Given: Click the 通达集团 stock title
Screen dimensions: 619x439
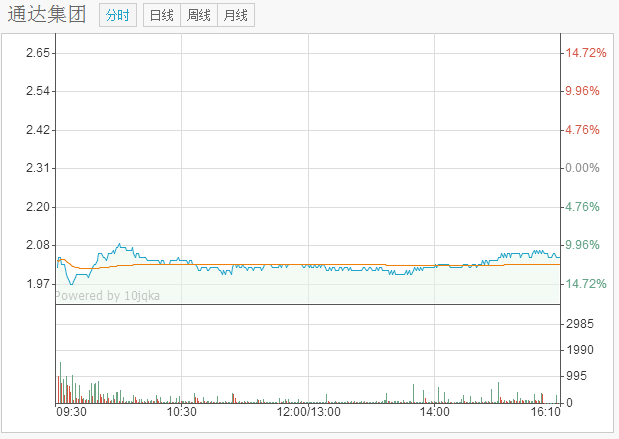Looking at the screenshot, I should pyautogui.click(x=47, y=15).
